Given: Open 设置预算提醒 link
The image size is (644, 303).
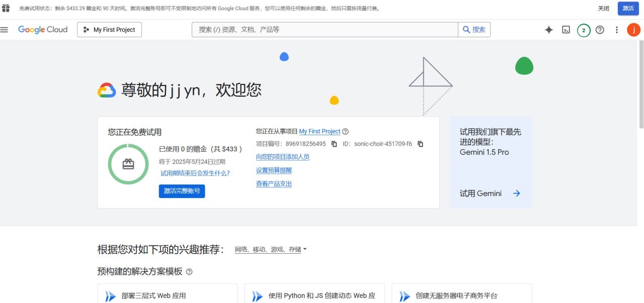Looking at the screenshot, I should coord(274,170).
